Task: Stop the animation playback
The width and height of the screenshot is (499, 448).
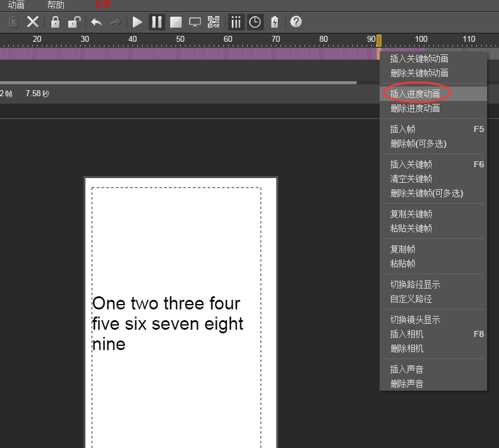Action: tap(175, 22)
